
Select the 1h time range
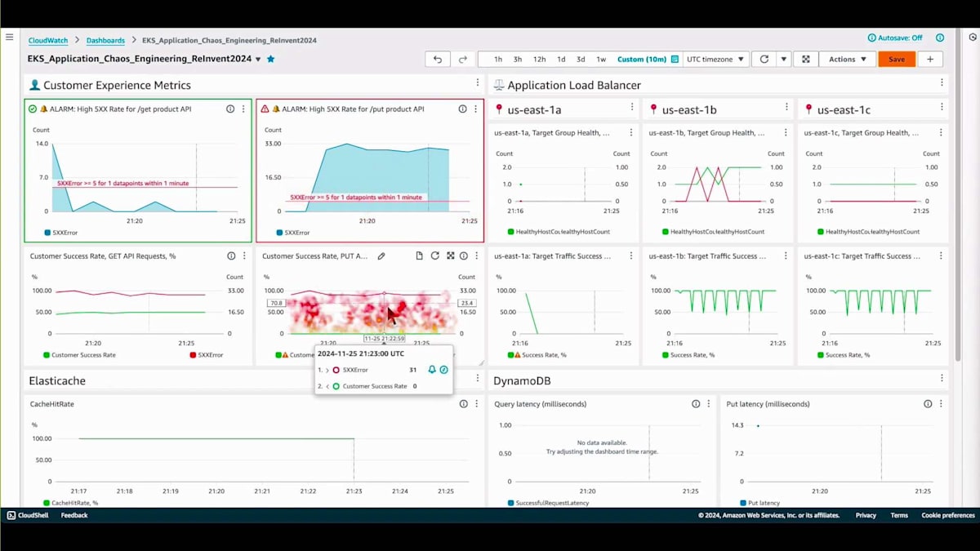(498, 59)
